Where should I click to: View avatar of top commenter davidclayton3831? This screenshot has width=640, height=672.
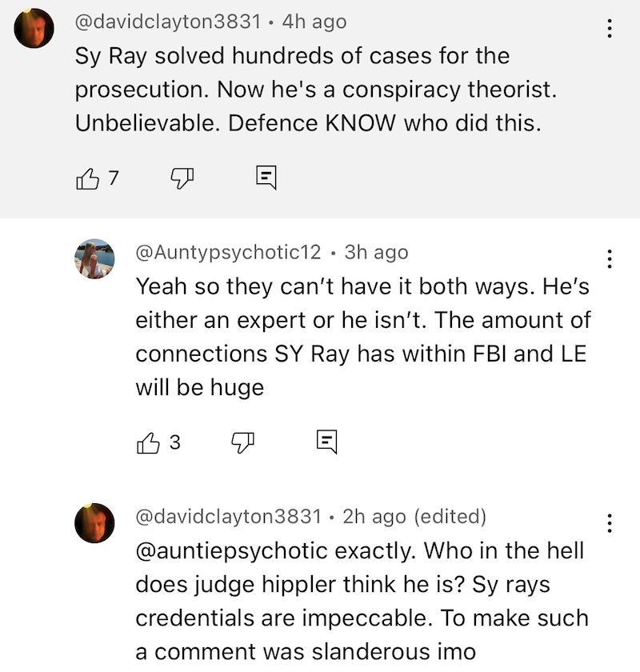(35, 30)
